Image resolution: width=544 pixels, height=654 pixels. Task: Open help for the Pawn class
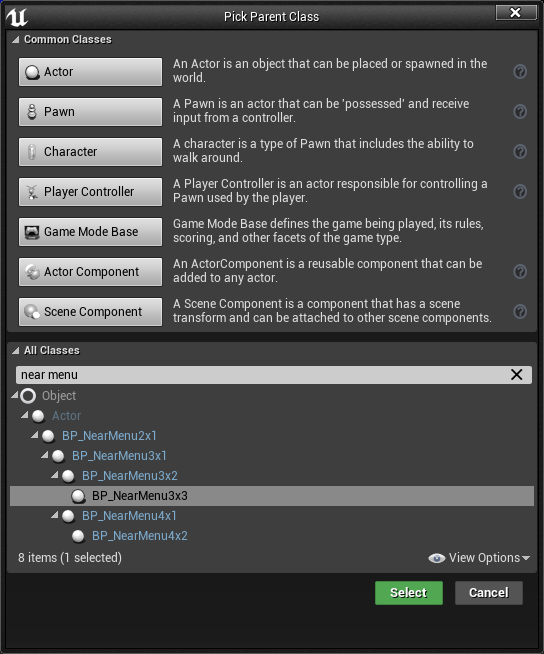520,112
